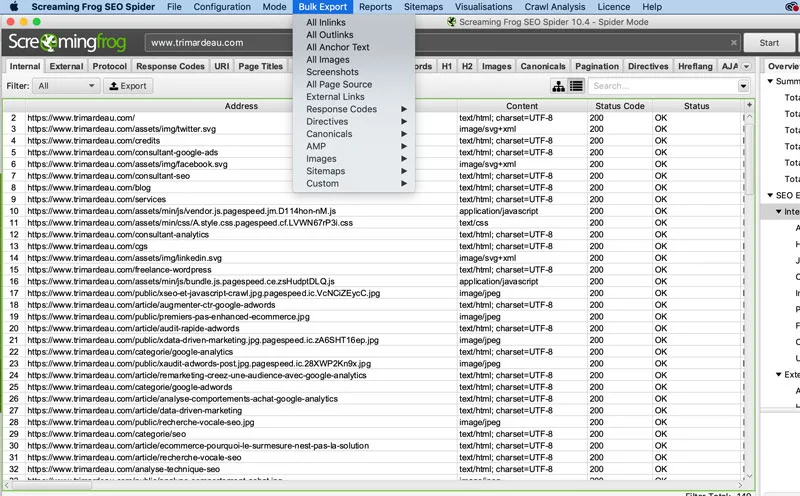Switch to the H1 tab
The image size is (800, 496).
click(x=446, y=66)
